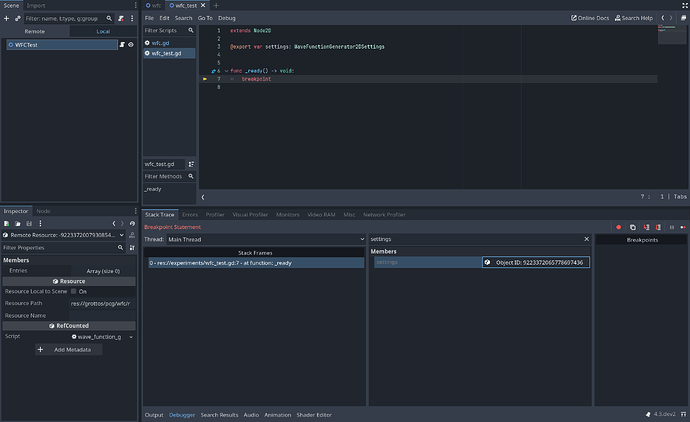Go to next object in Inspector history
Viewport: 690px width, 422px height.
pyautogui.click(x=122, y=224)
